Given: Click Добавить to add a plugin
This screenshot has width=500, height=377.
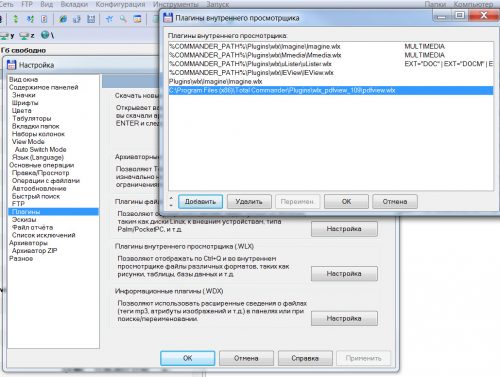Looking at the screenshot, I should 200,202.
